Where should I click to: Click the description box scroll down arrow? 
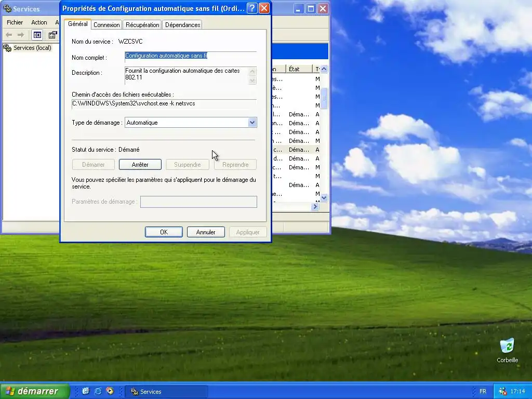[252, 81]
